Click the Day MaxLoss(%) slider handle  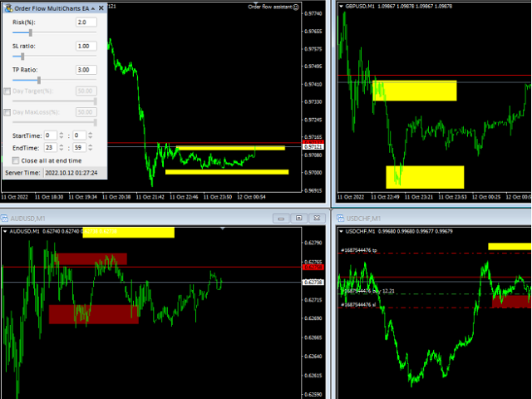click(96, 122)
